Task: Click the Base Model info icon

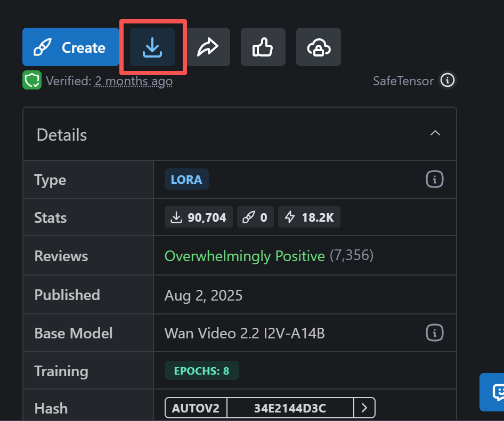Action: tap(435, 333)
